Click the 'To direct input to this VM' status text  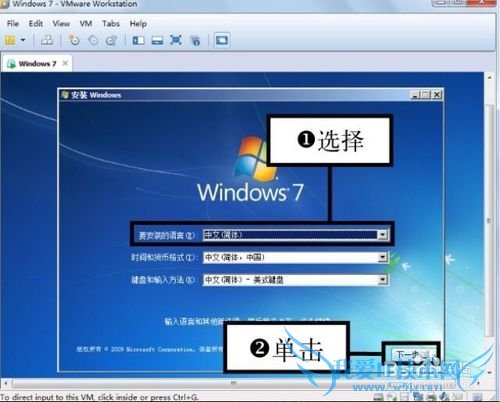[99, 397]
